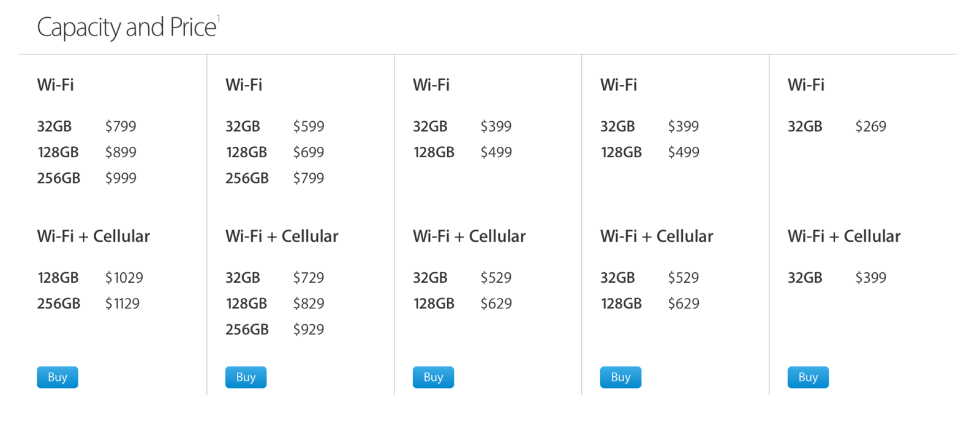Click the $1029 128GB cellular price
Image resolution: width=980 pixels, height=443 pixels.
[x=124, y=278]
